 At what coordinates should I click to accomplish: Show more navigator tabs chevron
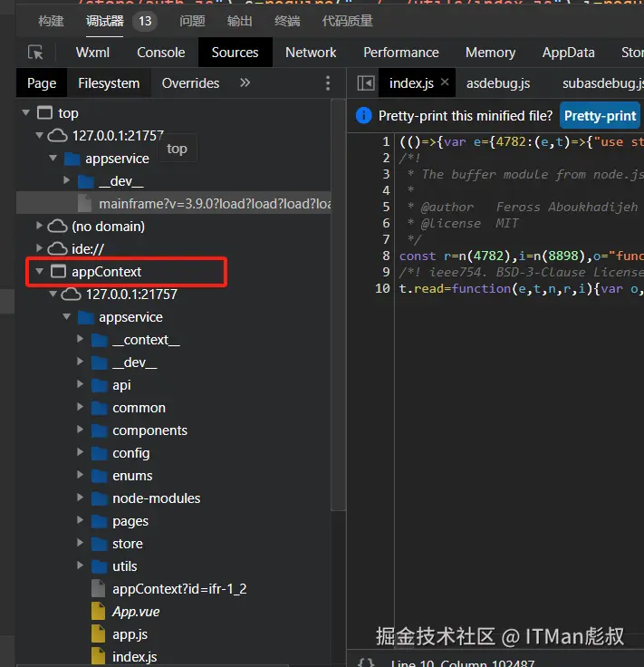point(245,82)
